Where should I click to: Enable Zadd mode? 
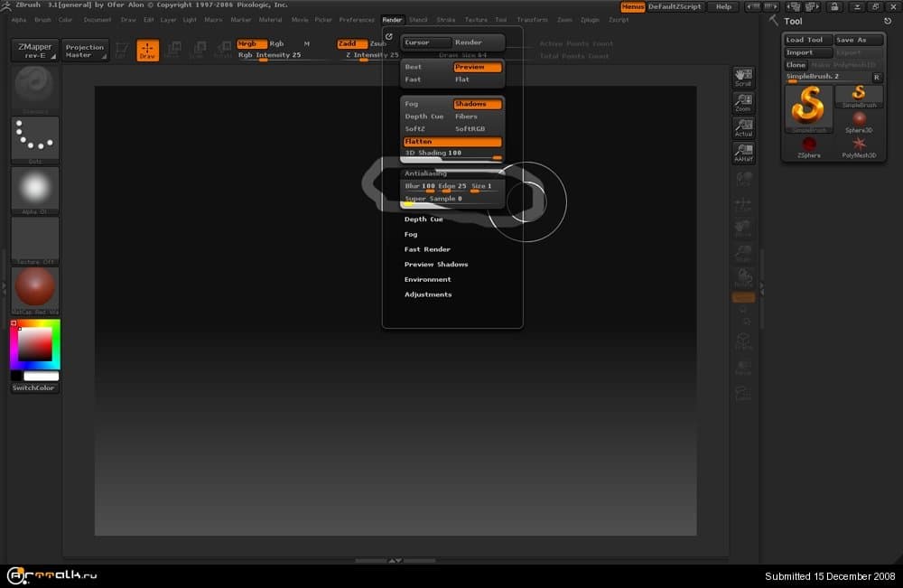(351, 43)
